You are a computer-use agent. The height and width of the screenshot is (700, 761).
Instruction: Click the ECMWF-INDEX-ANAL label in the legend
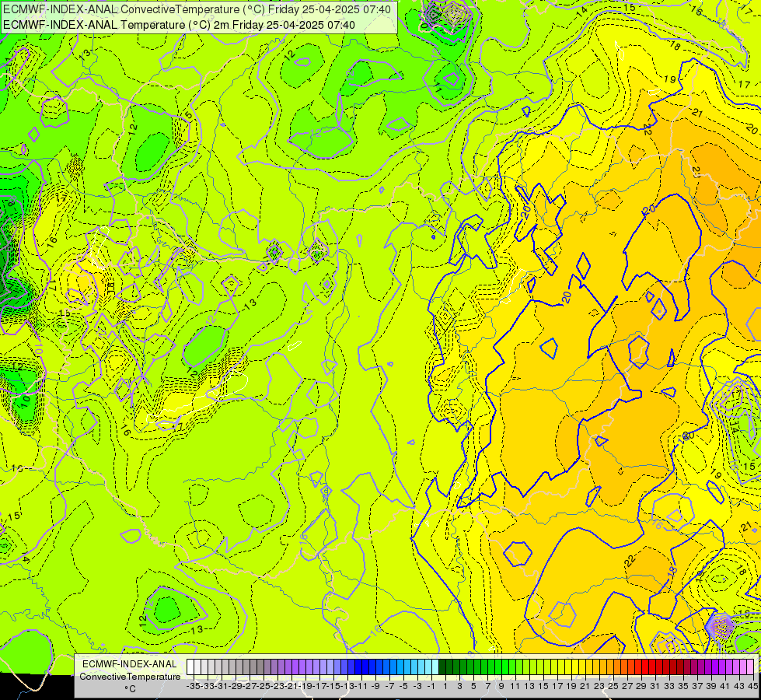(130, 664)
